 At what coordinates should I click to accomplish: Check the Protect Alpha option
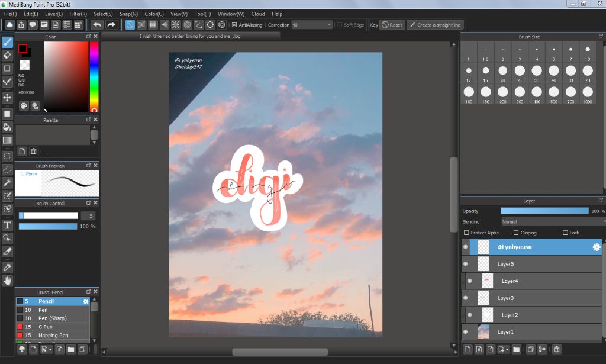pos(466,233)
